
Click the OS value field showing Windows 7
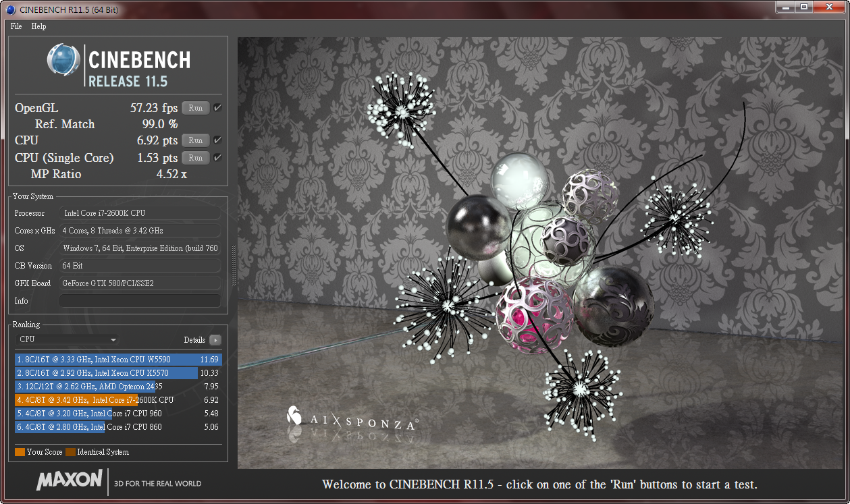(x=140, y=248)
